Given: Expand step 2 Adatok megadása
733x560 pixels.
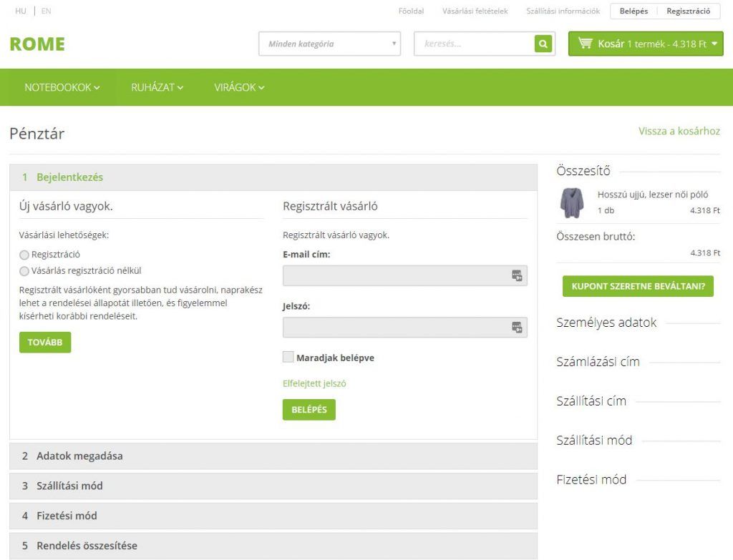Looking at the screenshot, I should click(273, 456).
